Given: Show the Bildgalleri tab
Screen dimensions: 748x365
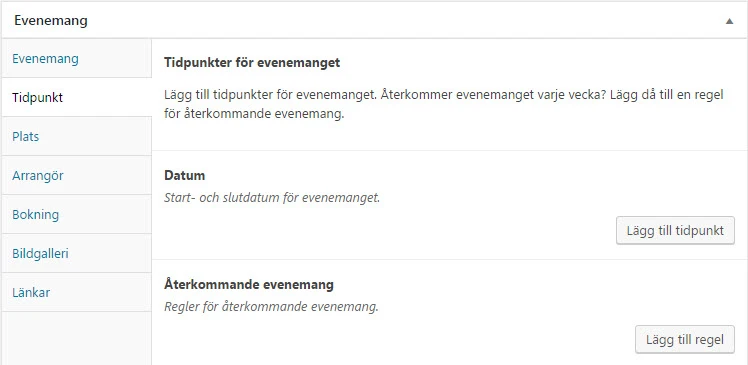Looking at the screenshot, I should (76, 253).
